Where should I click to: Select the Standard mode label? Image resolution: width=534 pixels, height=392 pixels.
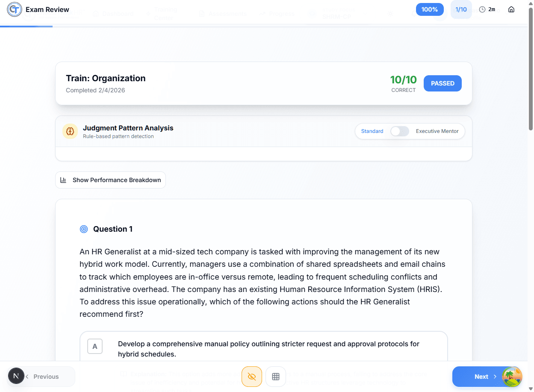click(372, 131)
